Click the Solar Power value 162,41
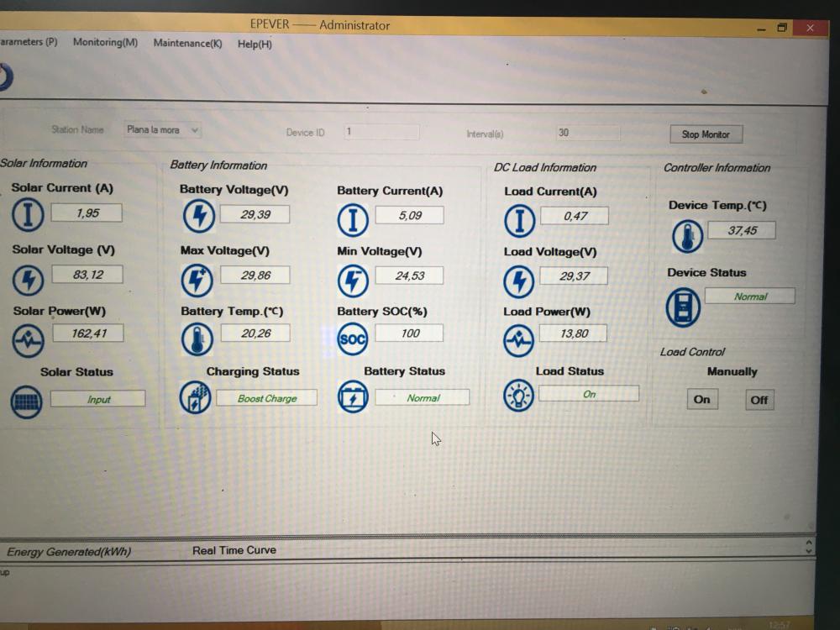The width and height of the screenshot is (840, 630). click(x=88, y=333)
